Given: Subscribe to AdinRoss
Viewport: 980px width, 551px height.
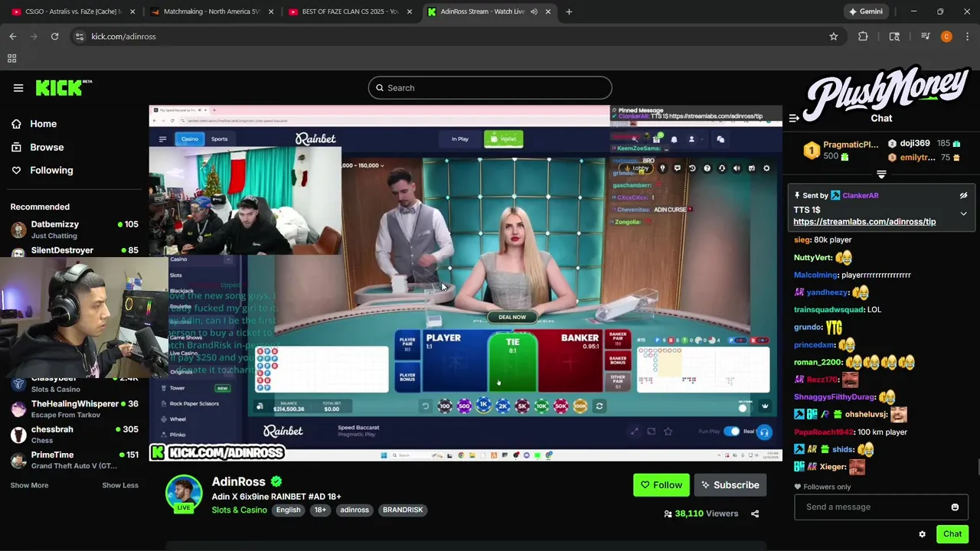Looking at the screenshot, I should point(730,485).
